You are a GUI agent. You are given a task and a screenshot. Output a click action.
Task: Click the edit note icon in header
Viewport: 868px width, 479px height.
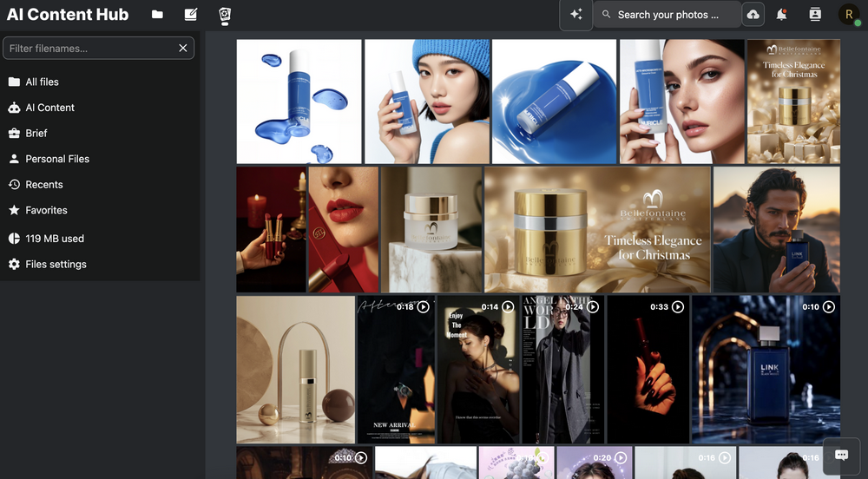pos(190,15)
